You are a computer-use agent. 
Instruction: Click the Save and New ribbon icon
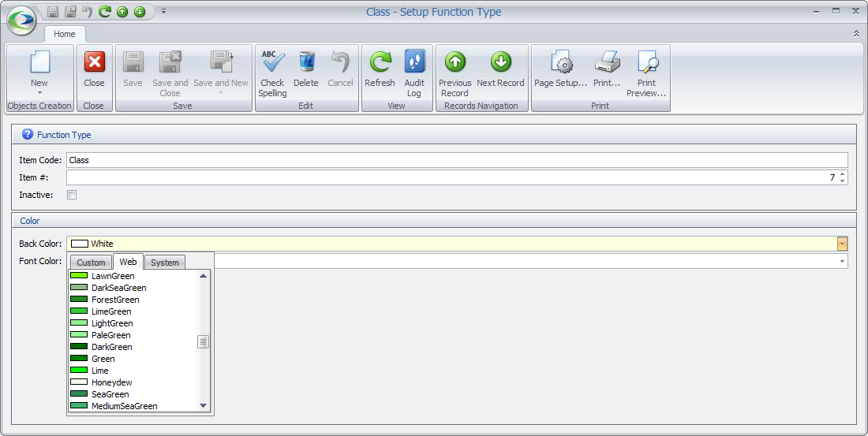(x=222, y=61)
